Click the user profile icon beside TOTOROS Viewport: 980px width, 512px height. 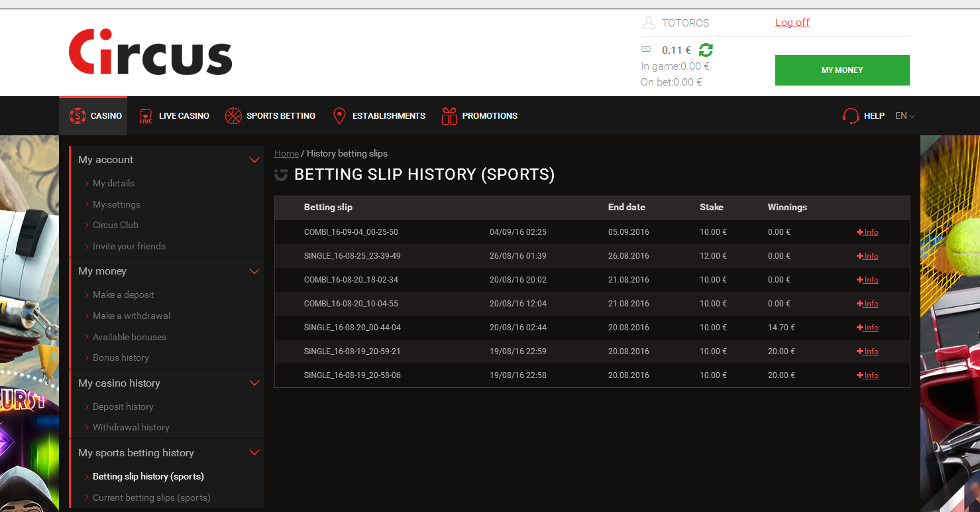(x=648, y=23)
